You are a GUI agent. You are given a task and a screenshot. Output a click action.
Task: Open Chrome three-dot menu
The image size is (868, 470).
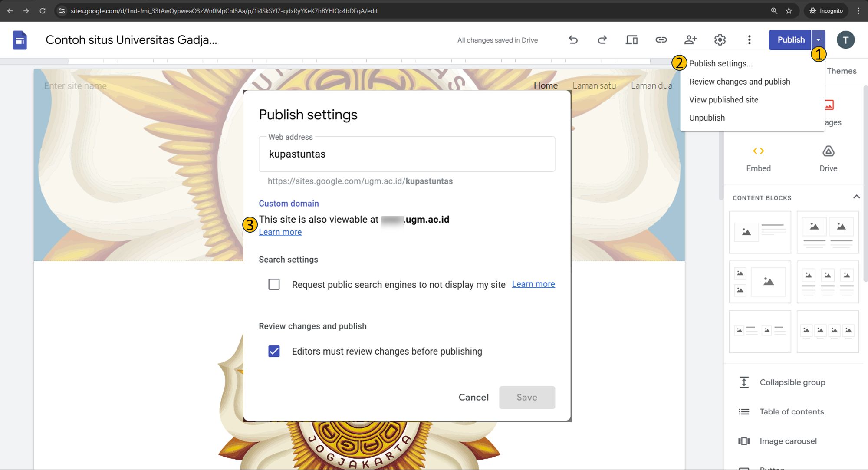[858, 11]
